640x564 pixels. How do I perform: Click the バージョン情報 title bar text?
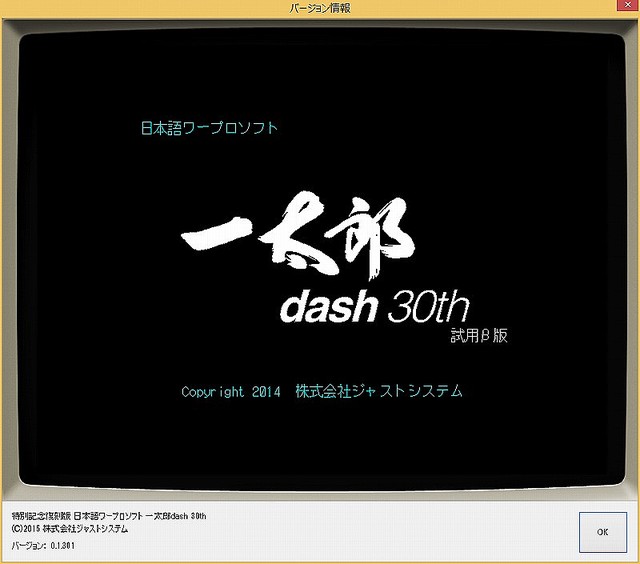click(320, 8)
